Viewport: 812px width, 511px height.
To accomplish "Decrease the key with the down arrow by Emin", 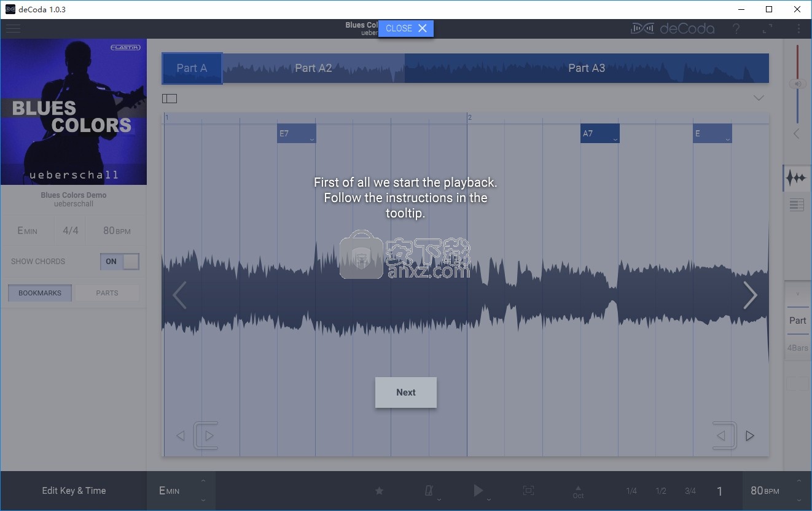I will click(x=203, y=501).
